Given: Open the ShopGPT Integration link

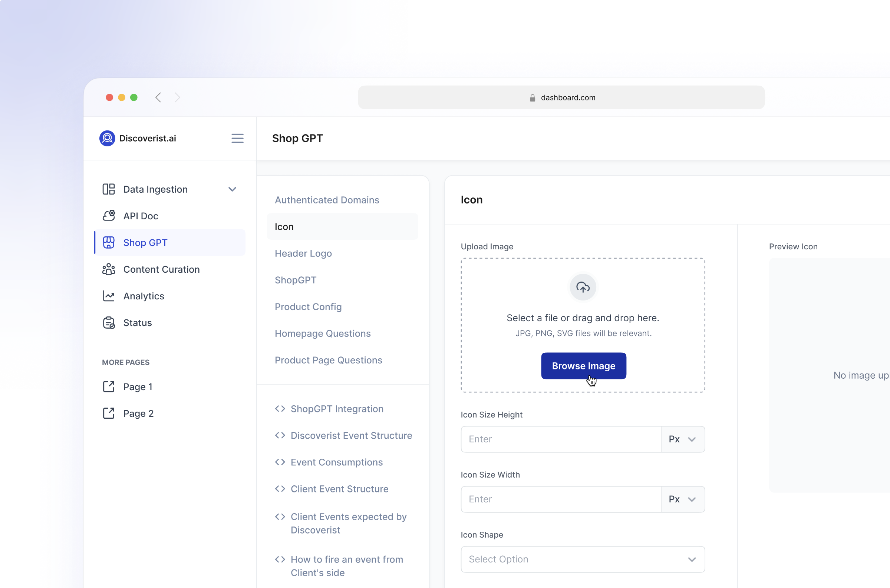Looking at the screenshot, I should point(337,409).
